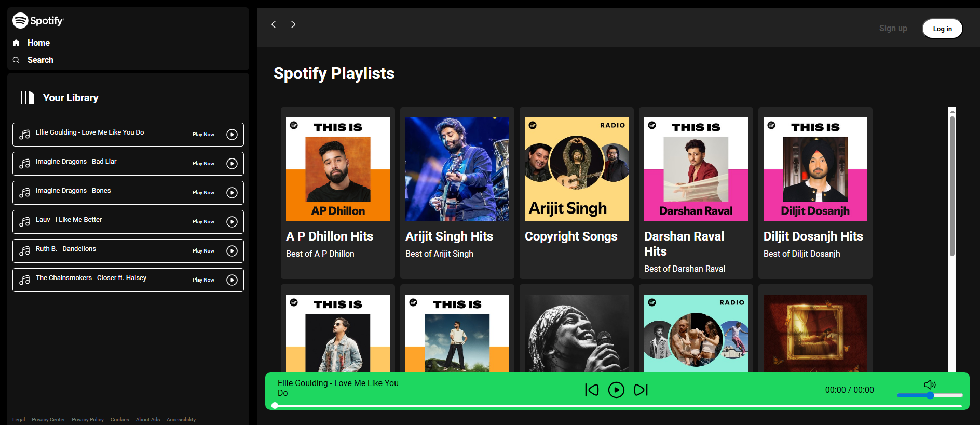
Task: Open Darshan Raval Hits playlist cover
Action: 696,169
